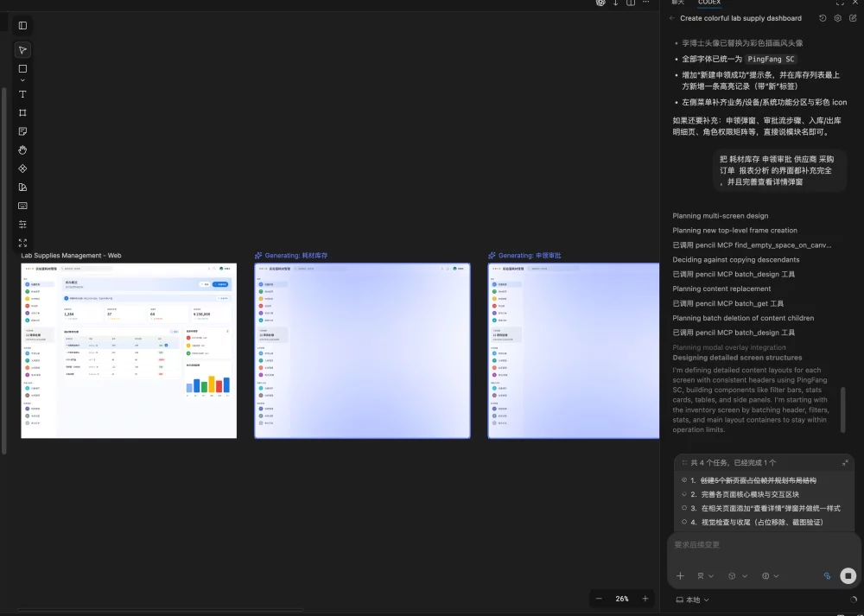
Task: Select the Hand pan tool
Action: (22, 149)
